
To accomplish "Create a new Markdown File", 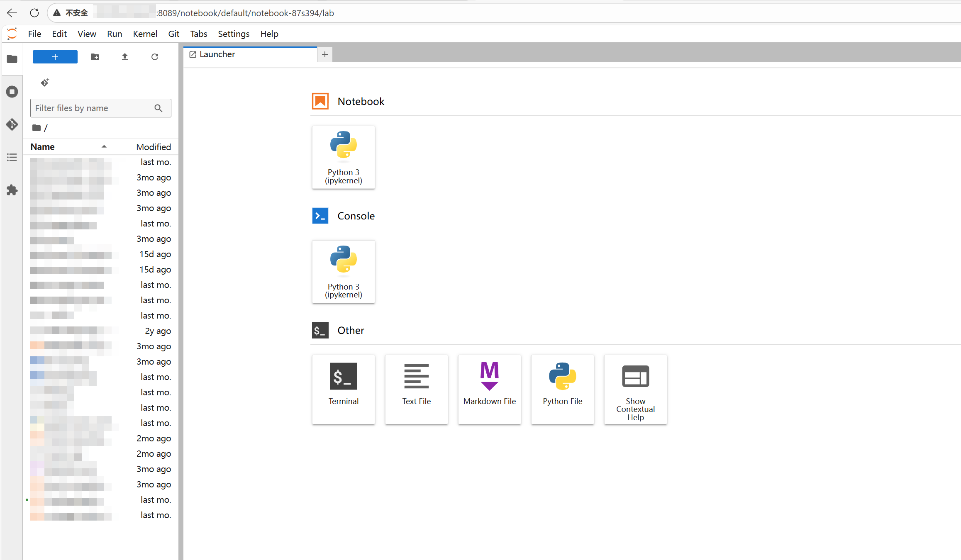I will click(x=489, y=389).
